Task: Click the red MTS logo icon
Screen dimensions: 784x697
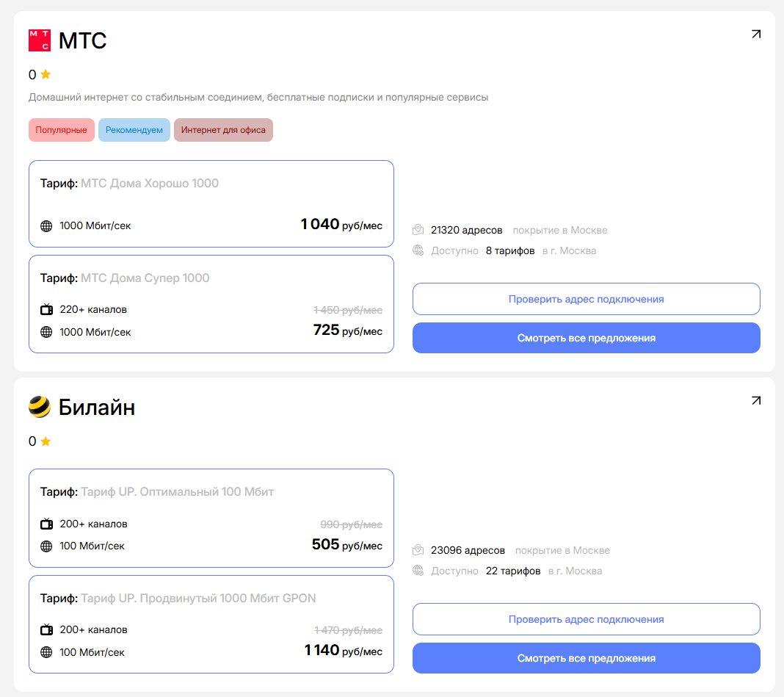Action: [40, 40]
